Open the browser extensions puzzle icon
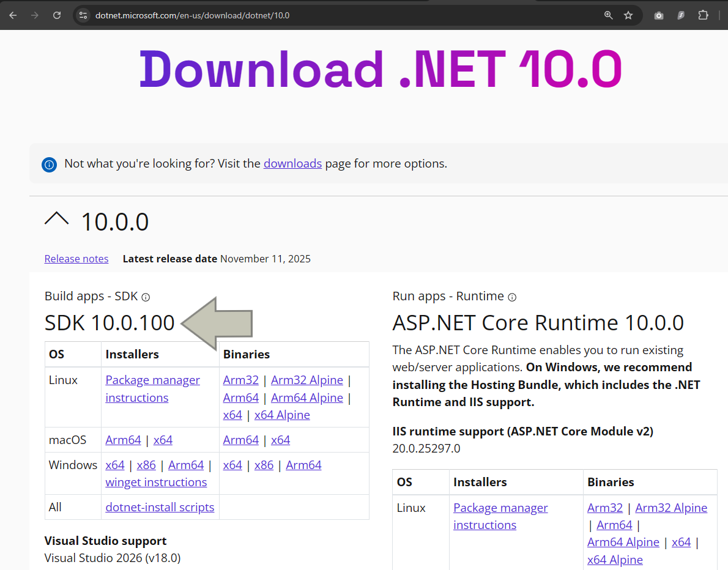Viewport: 728px width, 570px height. tap(703, 15)
